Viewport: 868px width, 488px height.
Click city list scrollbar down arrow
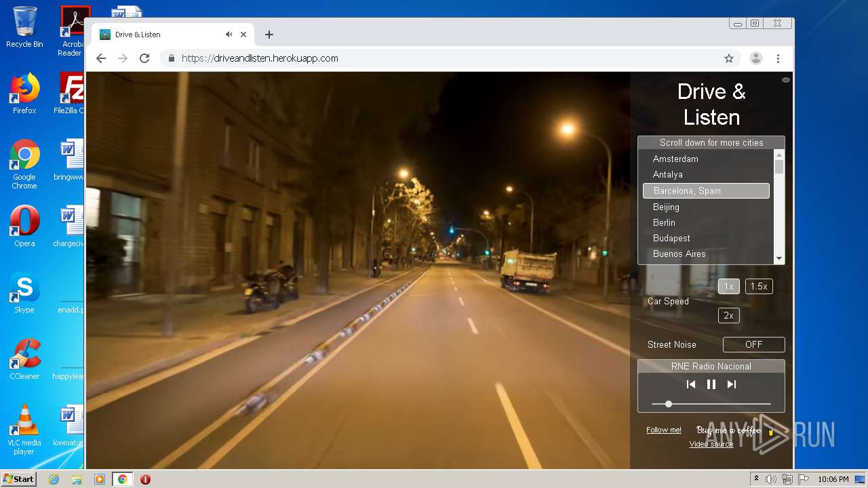point(779,258)
